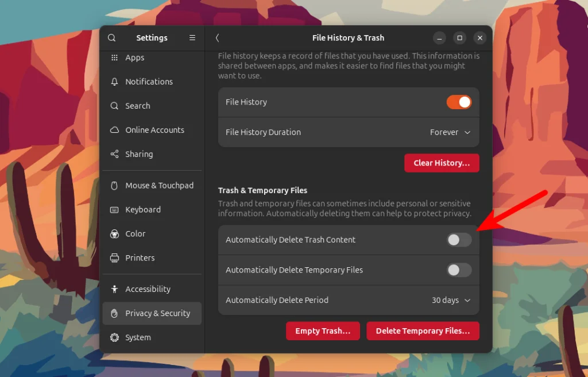Select the Sharing icon in the sidebar

(114, 154)
